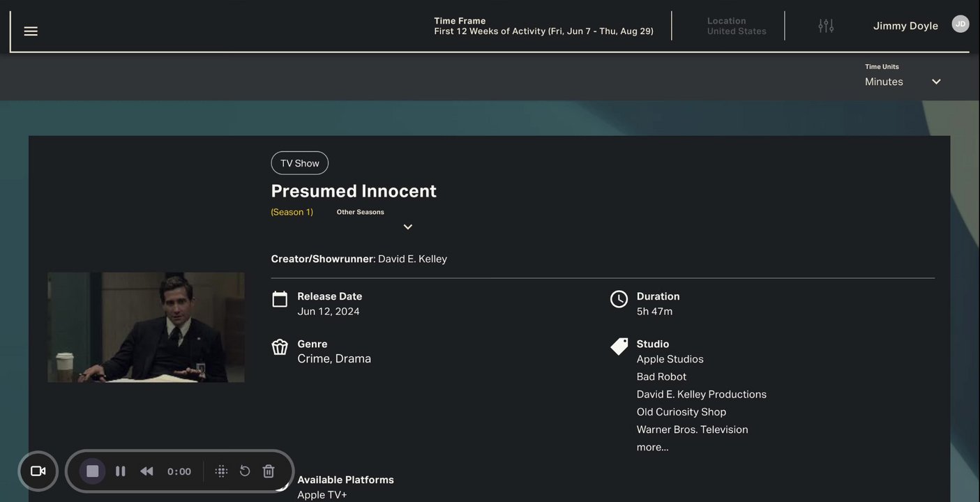980x502 pixels.
Task: Click the Presumed Innocent thumbnail image
Action: [x=146, y=327]
